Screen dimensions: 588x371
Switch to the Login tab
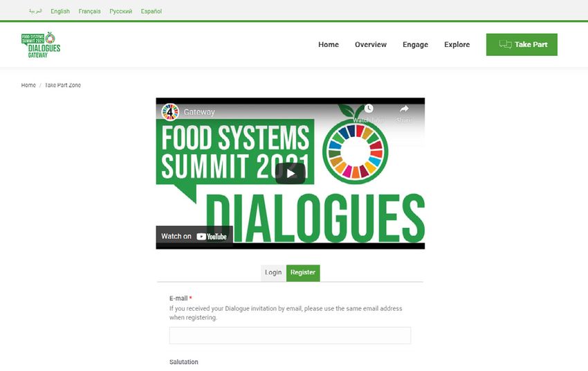point(273,272)
